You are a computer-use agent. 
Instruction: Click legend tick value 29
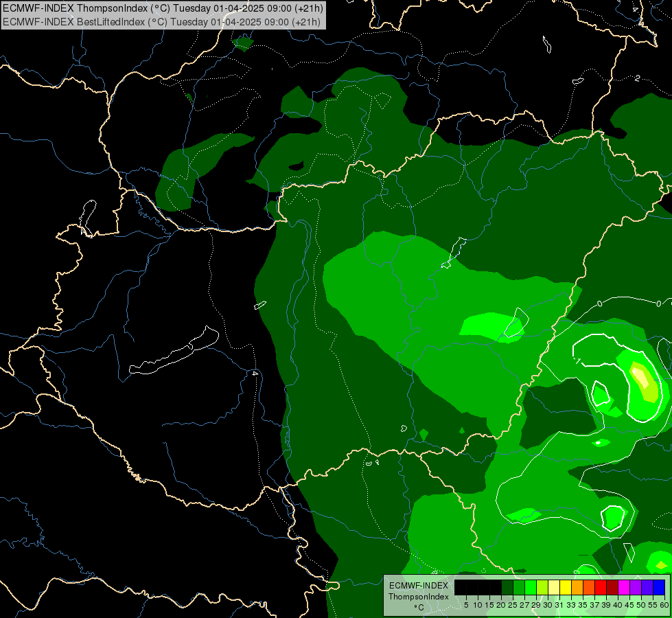click(x=536, y=605)
